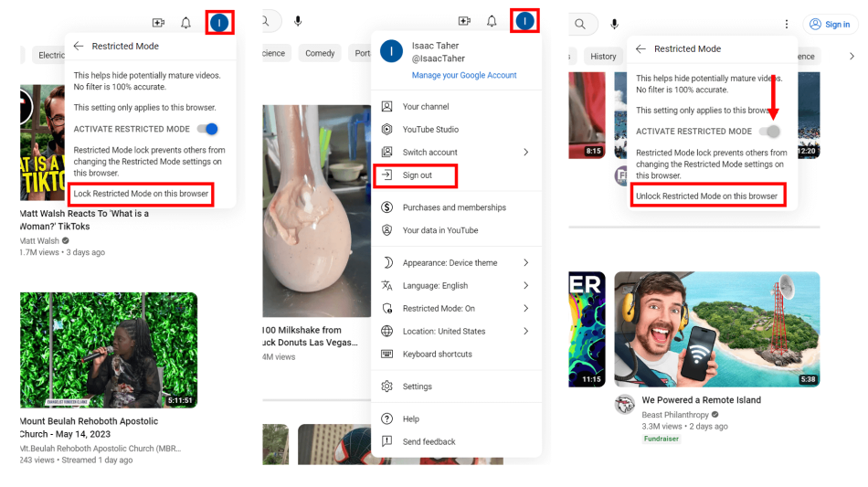Click Unlock Restricted Mode on this browser

(707, 196)
